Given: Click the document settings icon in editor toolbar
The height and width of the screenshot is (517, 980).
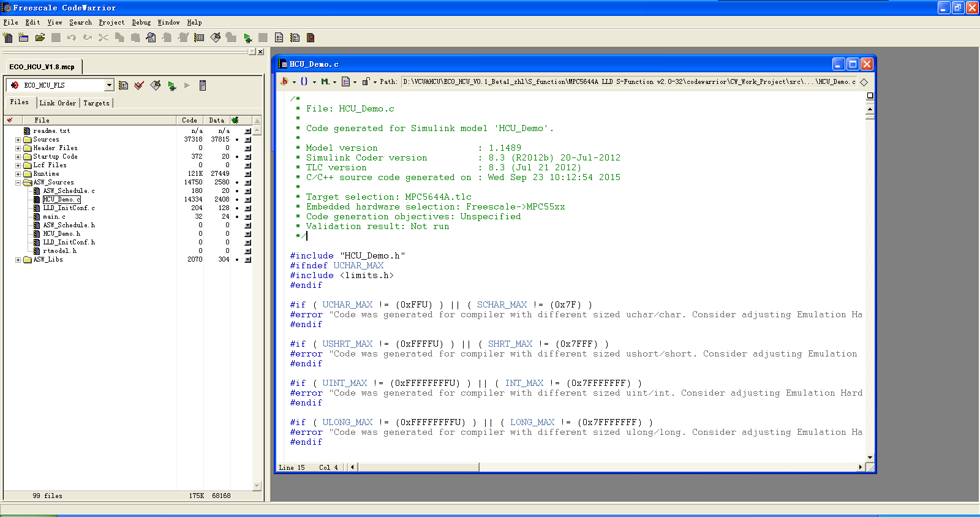Looking at the screenshot, I should (345, 81).
